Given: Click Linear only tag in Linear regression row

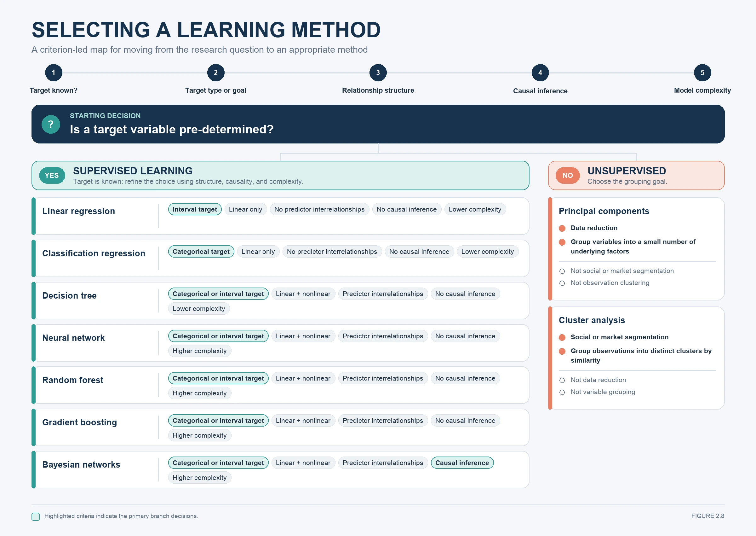Looking at the screenshot, I should (246, 209).
